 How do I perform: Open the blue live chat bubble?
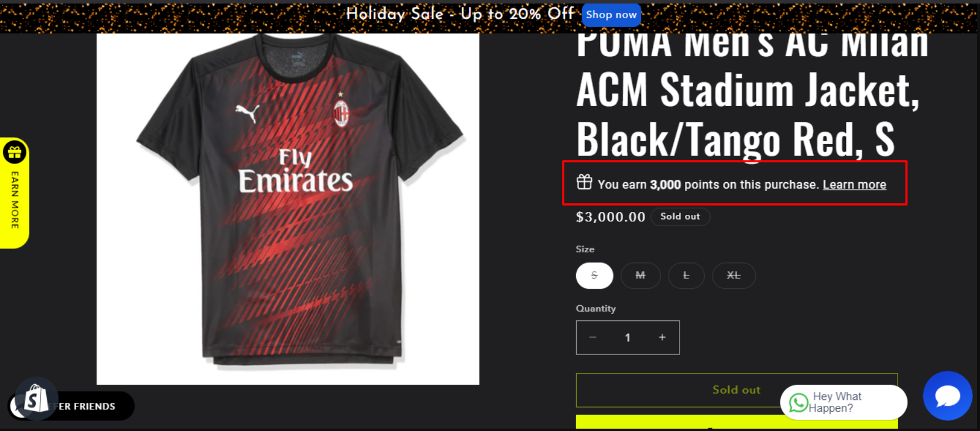pos(947,396)
